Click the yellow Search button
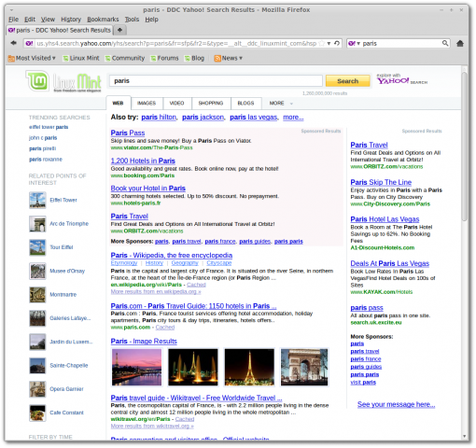The height and width of the screenshot is (448, 476). (348, 81)
